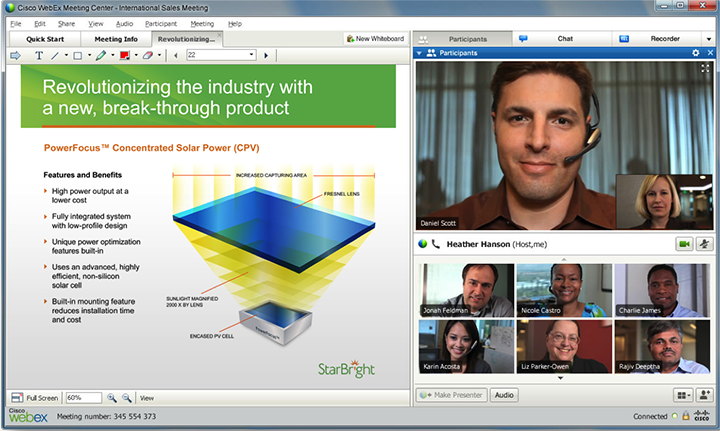Open the Share menu

click(x=66, y=24)
